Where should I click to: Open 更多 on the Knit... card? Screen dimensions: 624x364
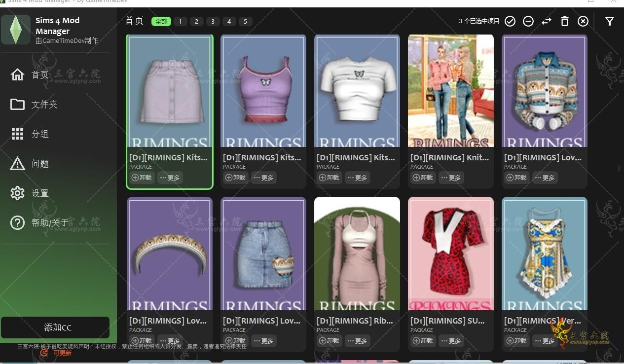[x=451, y=178]
